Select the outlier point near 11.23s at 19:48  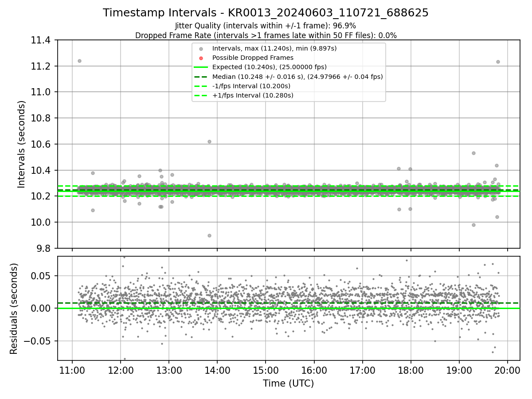pos(498,62)
